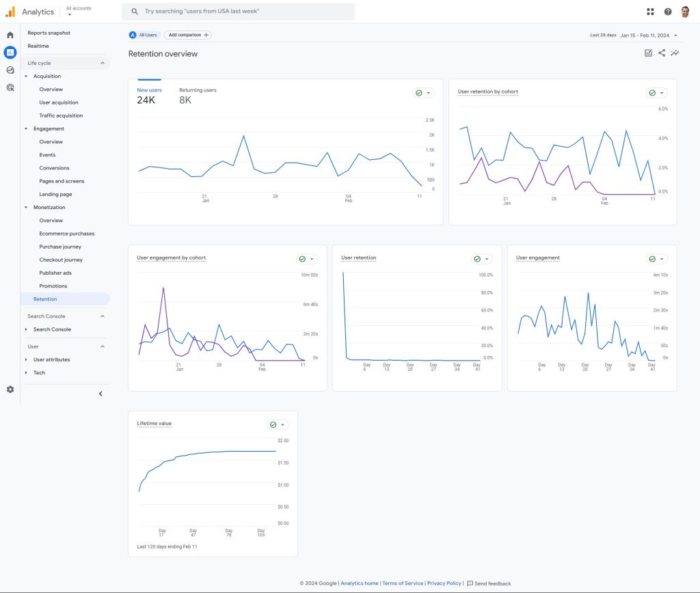Select the Reports icon in left rail

click(10, 52)
